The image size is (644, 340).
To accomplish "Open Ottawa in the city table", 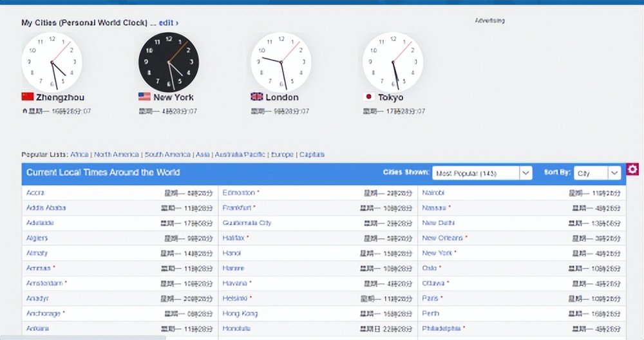I will pyautogui.click(x=433, y=283).
